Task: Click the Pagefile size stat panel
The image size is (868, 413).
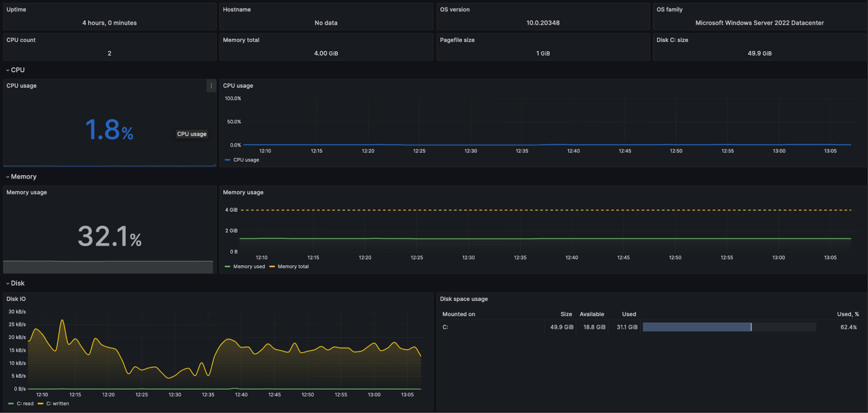Action: coord(542,47)
